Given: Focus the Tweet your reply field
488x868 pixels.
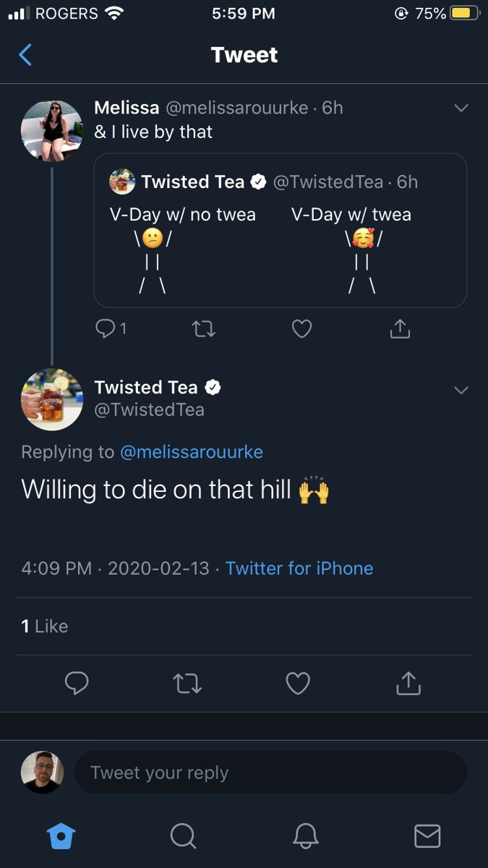Looking at the screenshot, I should pos(270,773).
